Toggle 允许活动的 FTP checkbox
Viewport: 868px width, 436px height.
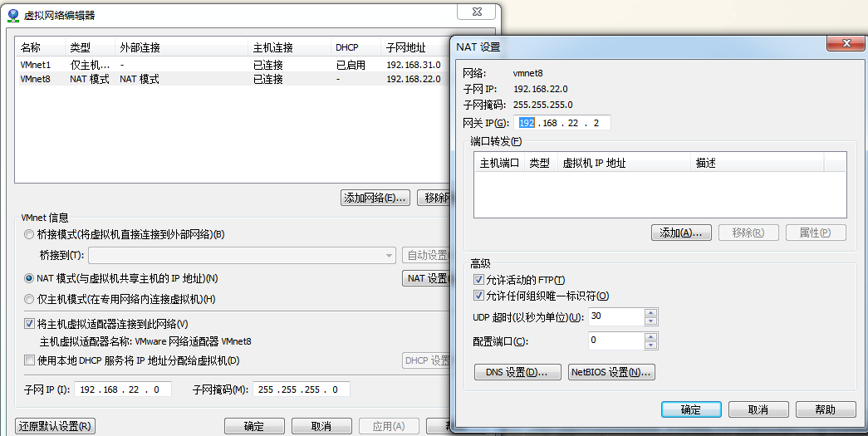pyautogui.click(x=478, y=280)
